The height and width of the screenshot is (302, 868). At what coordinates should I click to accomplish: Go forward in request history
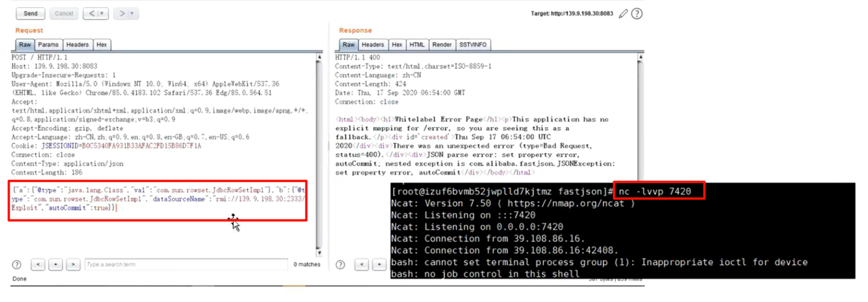pos(121,13)
